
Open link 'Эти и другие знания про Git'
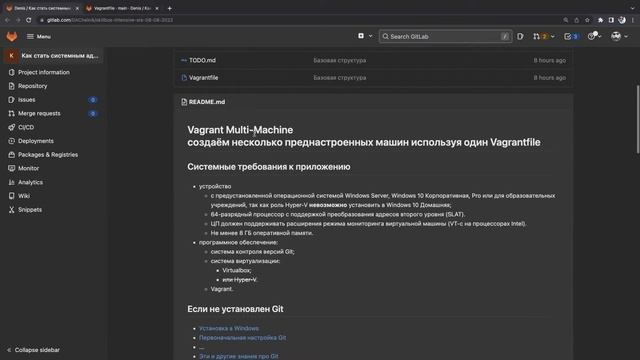pyautogui.click(x=239, y=356)
